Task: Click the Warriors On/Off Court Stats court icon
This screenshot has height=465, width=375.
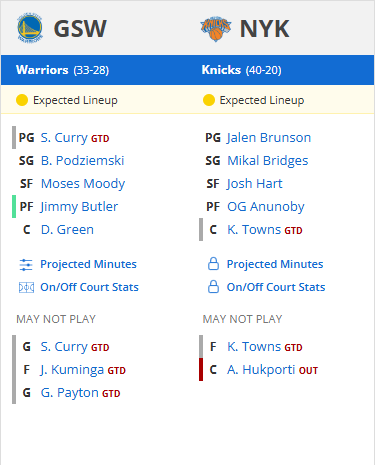Action: point(26,287)
